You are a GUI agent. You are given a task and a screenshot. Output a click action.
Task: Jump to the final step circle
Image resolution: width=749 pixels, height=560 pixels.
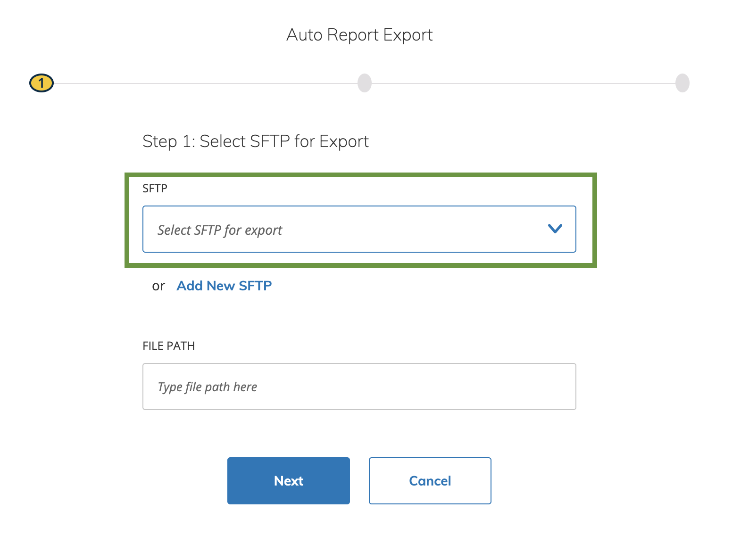tap(682, 83)
